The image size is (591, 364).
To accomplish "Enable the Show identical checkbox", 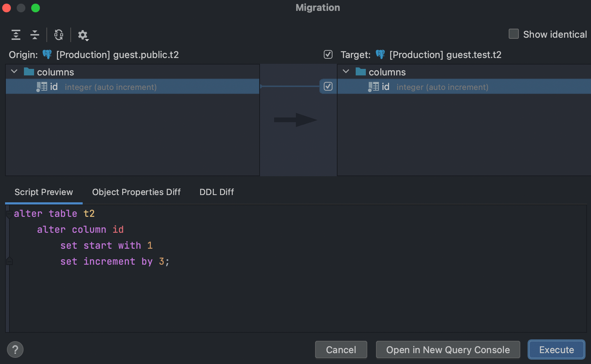I will [x=513, y=34].
